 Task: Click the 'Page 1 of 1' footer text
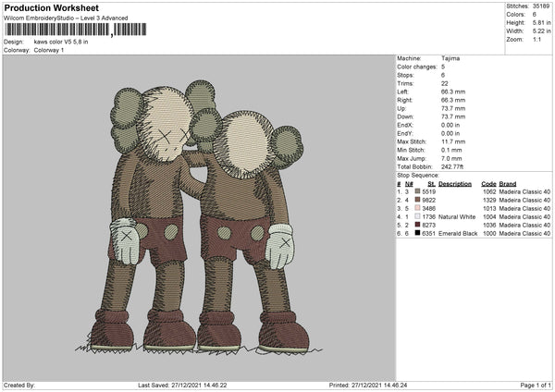pyautogui.click(x=536, y=386)
